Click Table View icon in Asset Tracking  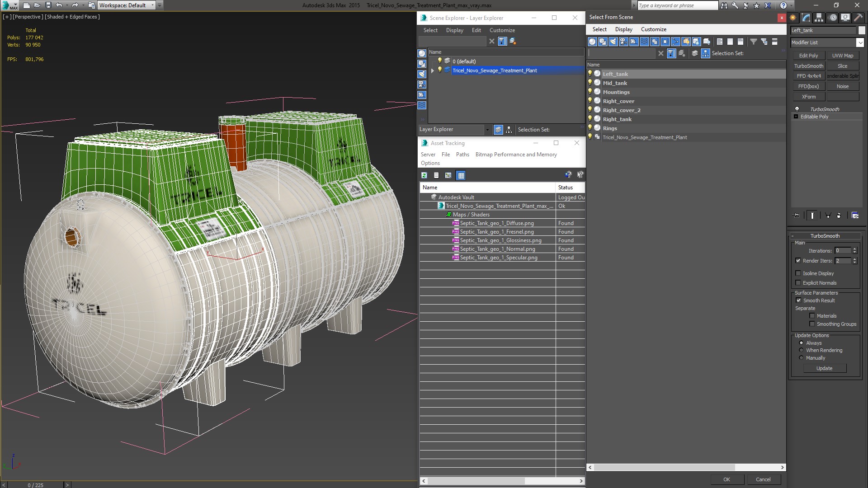point(461,175)
